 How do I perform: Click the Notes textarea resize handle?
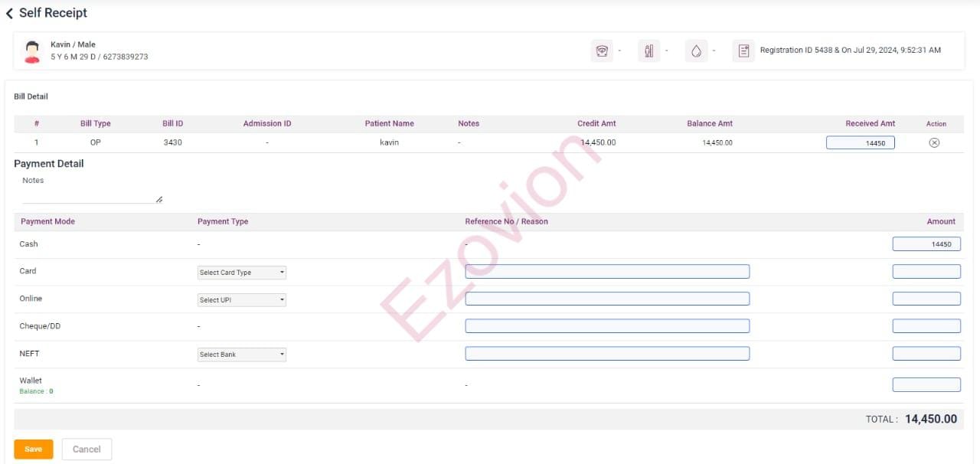(x=158, y=200)
